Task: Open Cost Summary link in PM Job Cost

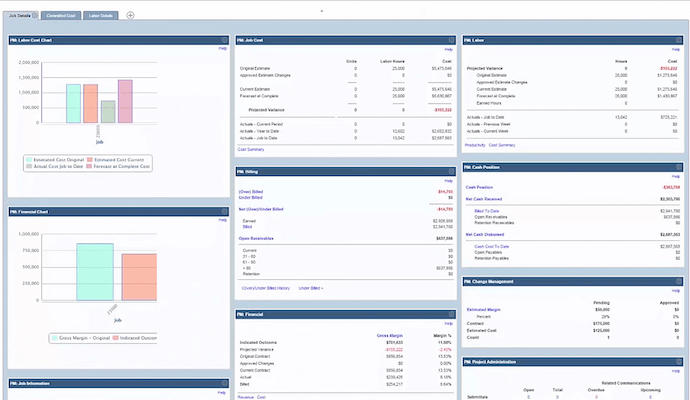Action: [251, 150]
